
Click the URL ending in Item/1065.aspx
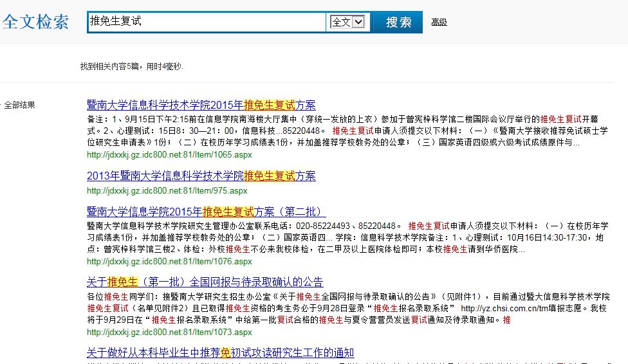click(x=169, y=154)
